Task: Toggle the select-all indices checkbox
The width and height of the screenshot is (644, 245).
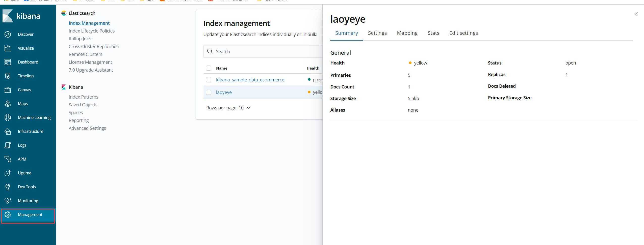Action: tap(209, 68)
